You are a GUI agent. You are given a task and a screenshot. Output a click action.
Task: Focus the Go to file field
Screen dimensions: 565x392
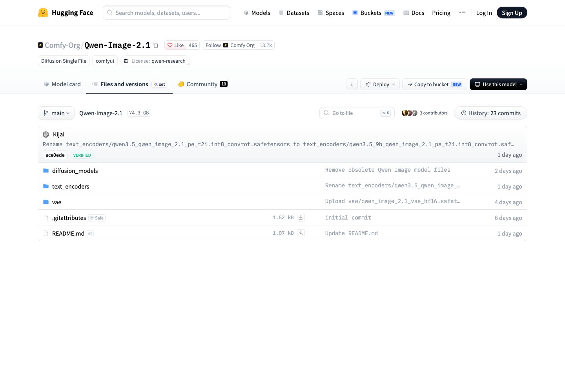(x=357, y=113)
